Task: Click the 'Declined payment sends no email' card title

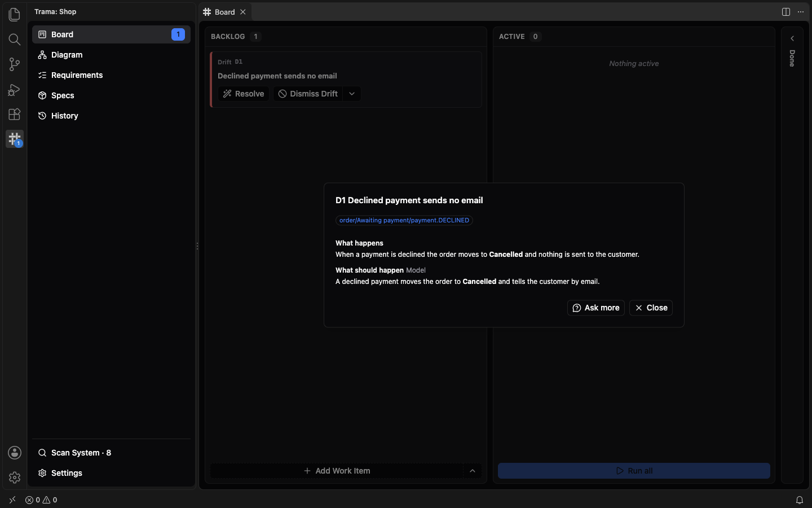Action: (277, 76)
